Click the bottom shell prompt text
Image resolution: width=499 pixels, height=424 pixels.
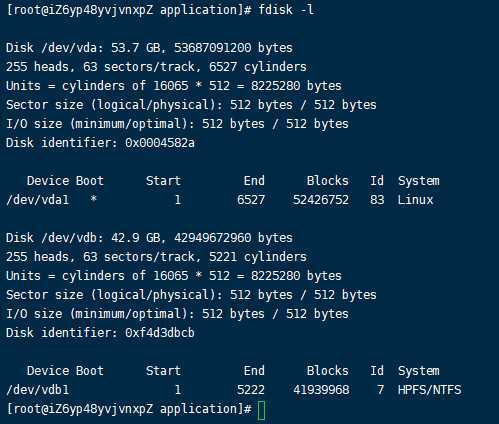coord(129,409)
